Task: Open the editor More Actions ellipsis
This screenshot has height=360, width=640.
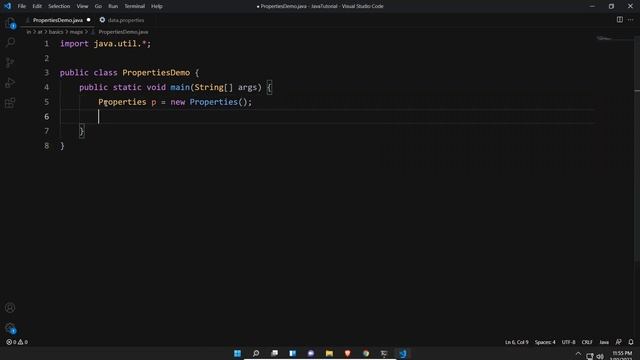Action: [631, 20]
